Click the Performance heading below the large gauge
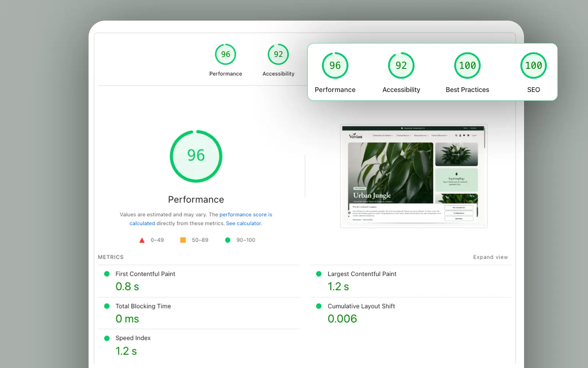588x368 pixels. click(x=196, y=199)
